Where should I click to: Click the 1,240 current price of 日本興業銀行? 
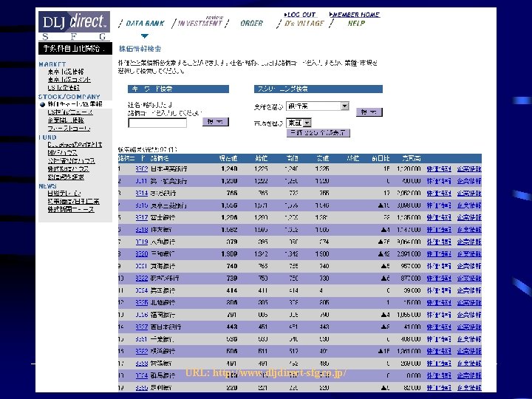point(229,168)
